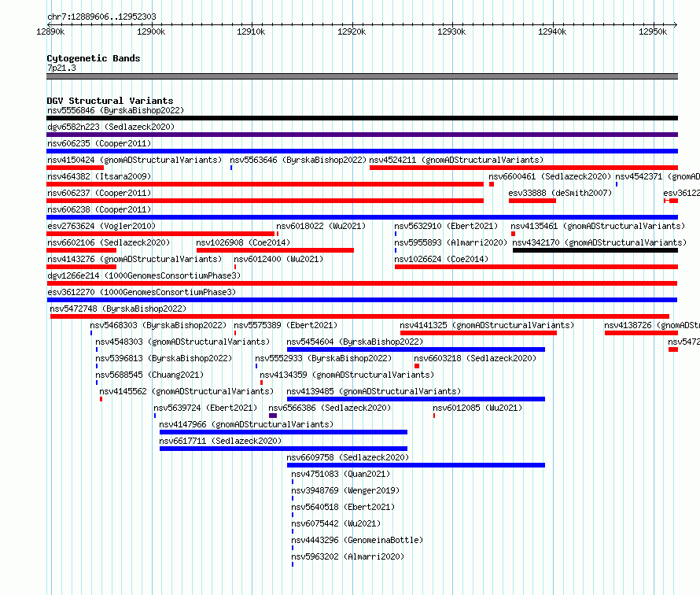Open nsv4143276 (gnomADStructuralVariants) variant
This screenshot has width=700, height=595.
[x=134, y=259]
